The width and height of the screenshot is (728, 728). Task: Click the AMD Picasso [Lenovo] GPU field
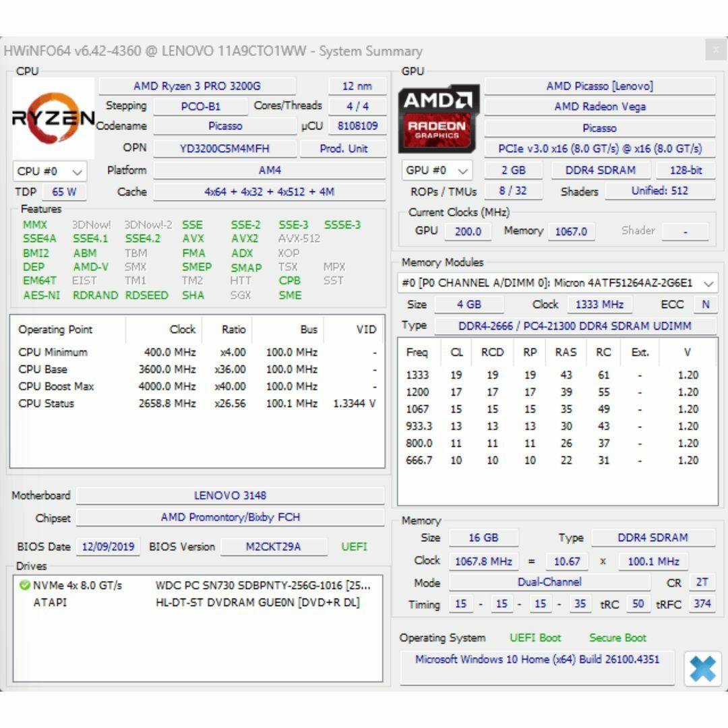point(599,86)
